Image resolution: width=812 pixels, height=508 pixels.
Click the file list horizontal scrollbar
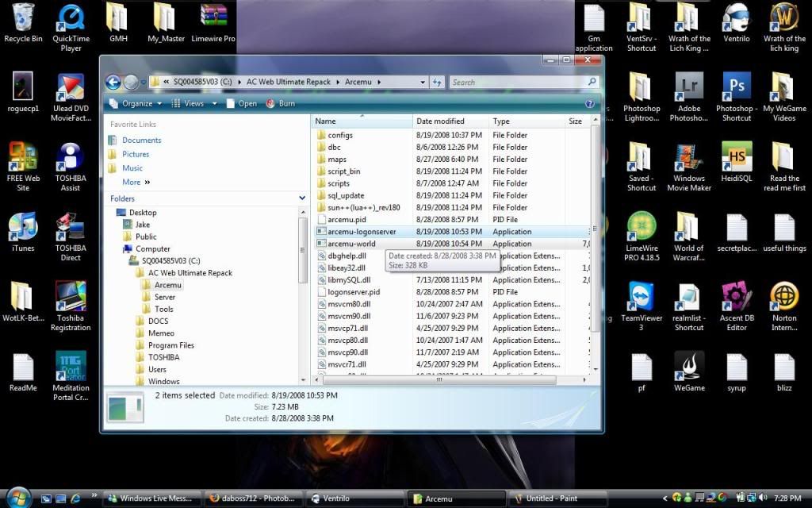point(439,380)
